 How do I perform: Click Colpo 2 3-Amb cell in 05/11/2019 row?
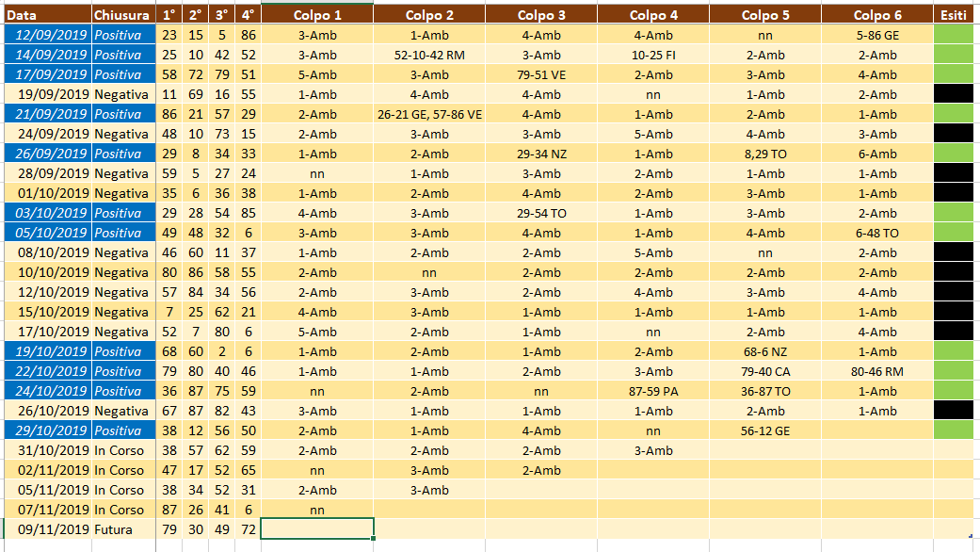click(429, 490)
